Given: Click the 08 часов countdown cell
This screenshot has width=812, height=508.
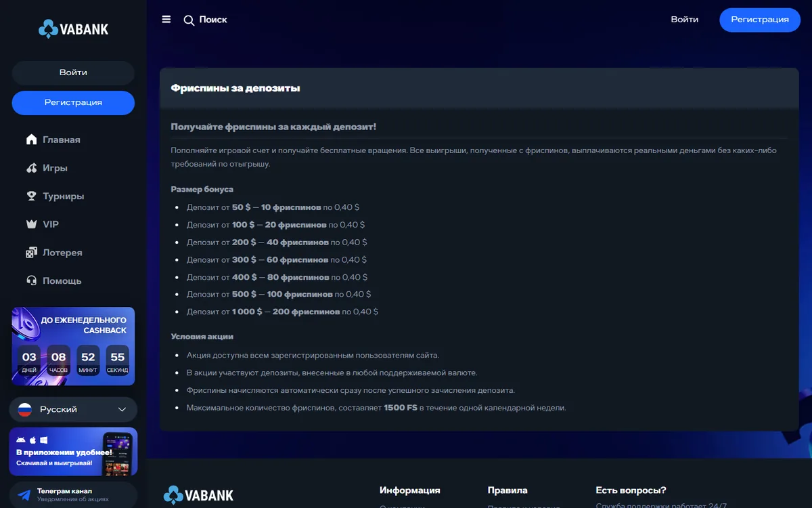Looking at the screenshot, I should tap(59, 360).
